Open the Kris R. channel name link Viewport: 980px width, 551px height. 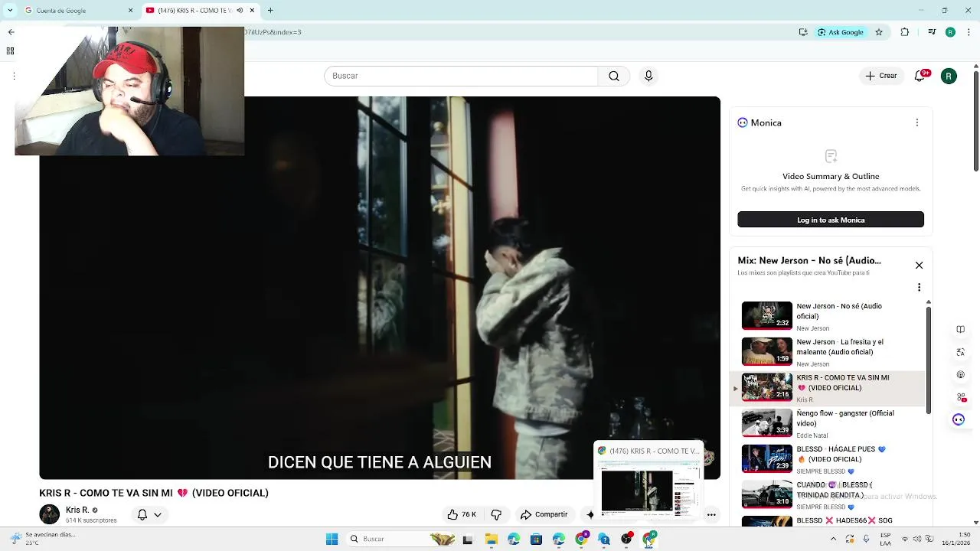tap(77, 510)
